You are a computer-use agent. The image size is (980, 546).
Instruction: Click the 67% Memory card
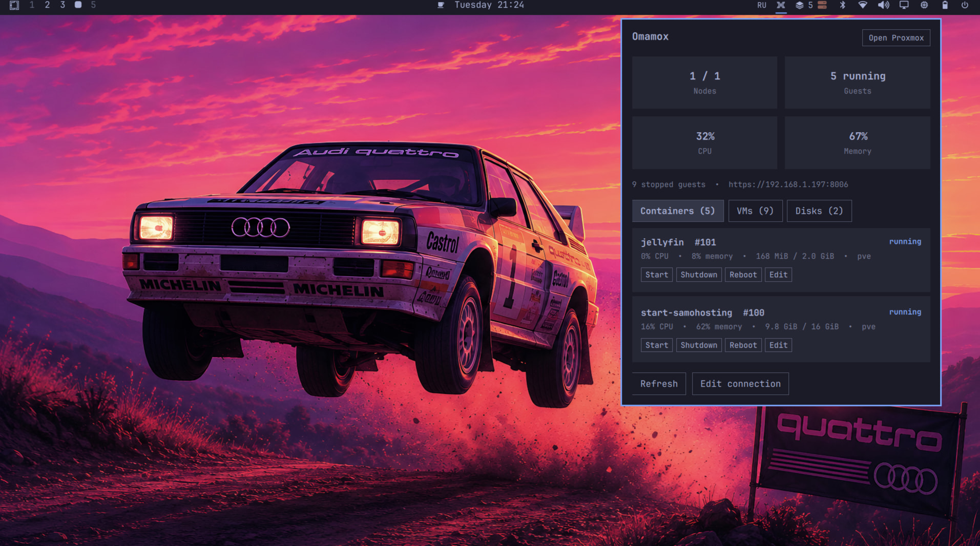pos(858,143)
